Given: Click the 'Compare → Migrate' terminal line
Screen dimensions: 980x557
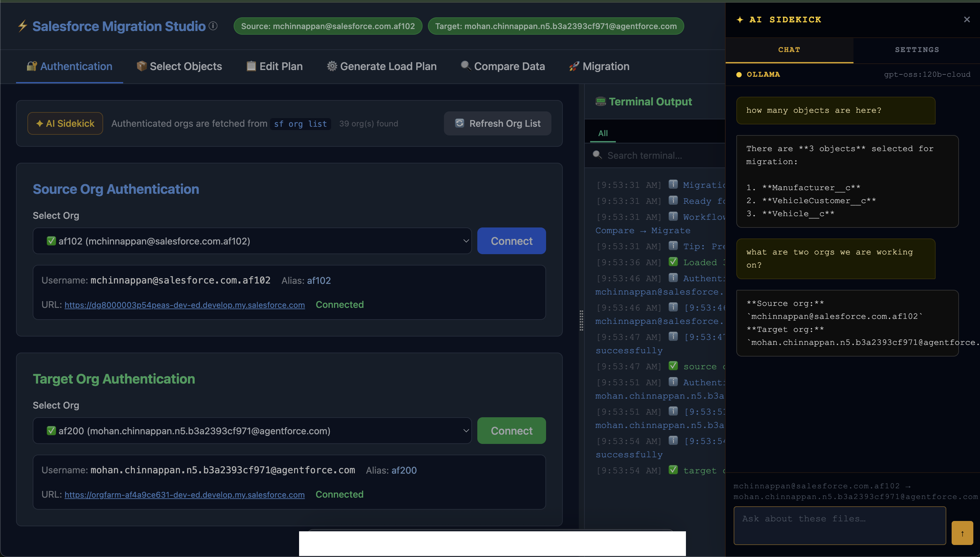Looking at the screenshot, I should [x=643, y=230].
